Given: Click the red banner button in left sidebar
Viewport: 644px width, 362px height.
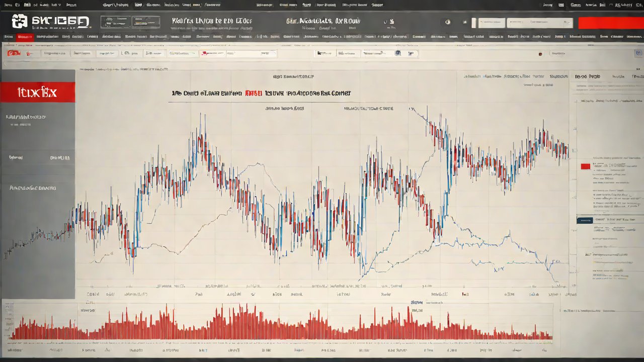Looking at the screenshot, I should (x=38, y=93).
